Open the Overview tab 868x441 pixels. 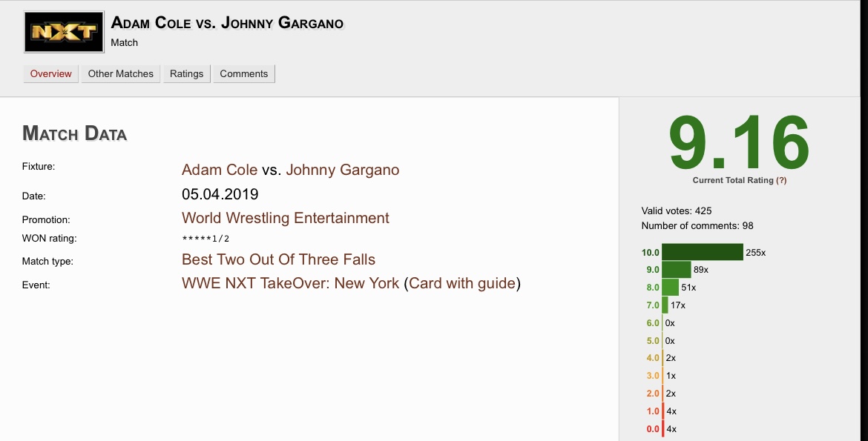click(51, 73)
